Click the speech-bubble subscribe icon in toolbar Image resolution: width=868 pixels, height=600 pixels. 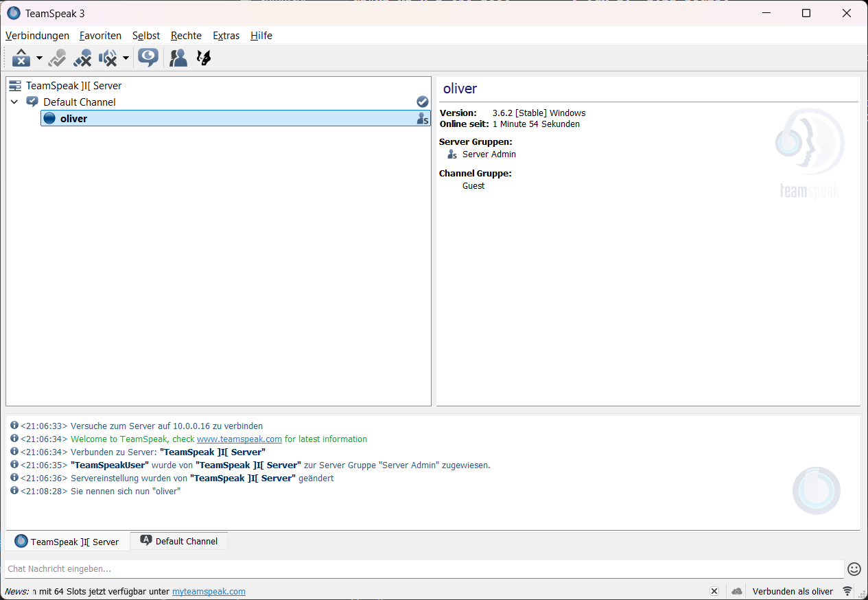click(x=148, y=58)
